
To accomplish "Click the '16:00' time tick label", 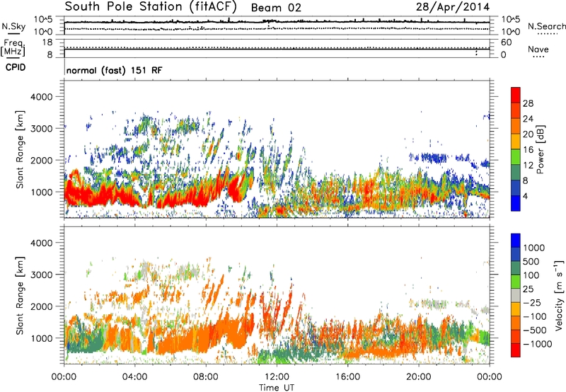I will point(347,377).
